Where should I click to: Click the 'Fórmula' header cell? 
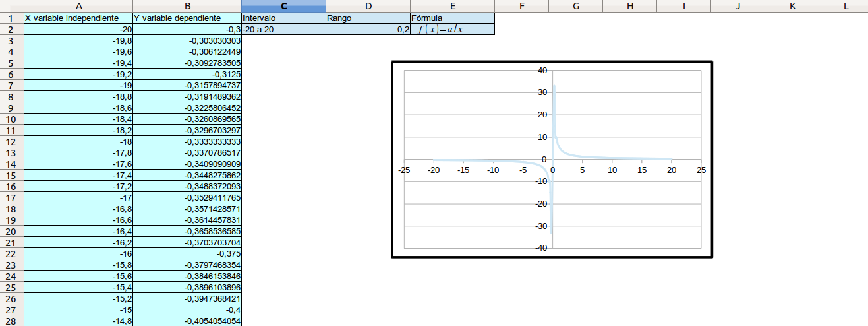pos(452,18)
